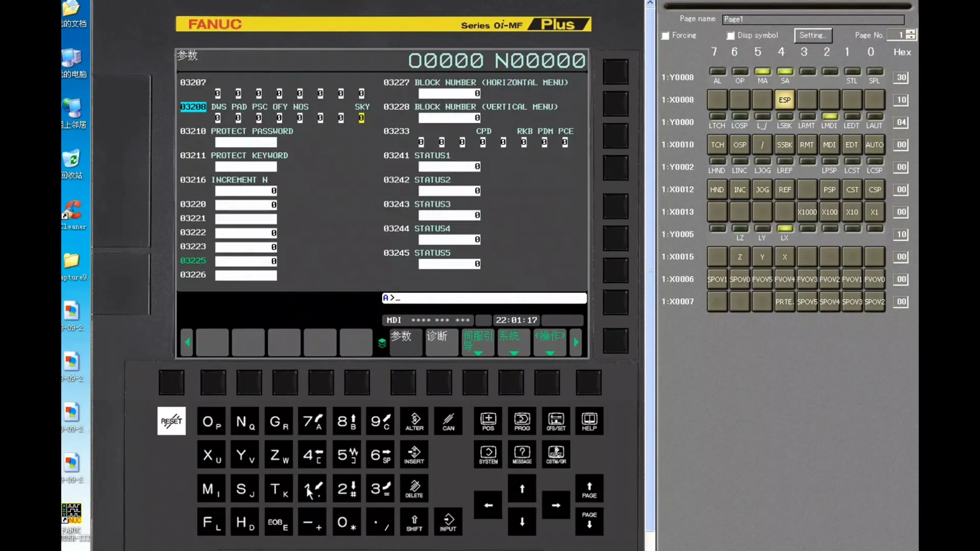Screen dimensions: 980x551
Task: Toggle the ESP emergency stop switch
Action: (785, 100)
